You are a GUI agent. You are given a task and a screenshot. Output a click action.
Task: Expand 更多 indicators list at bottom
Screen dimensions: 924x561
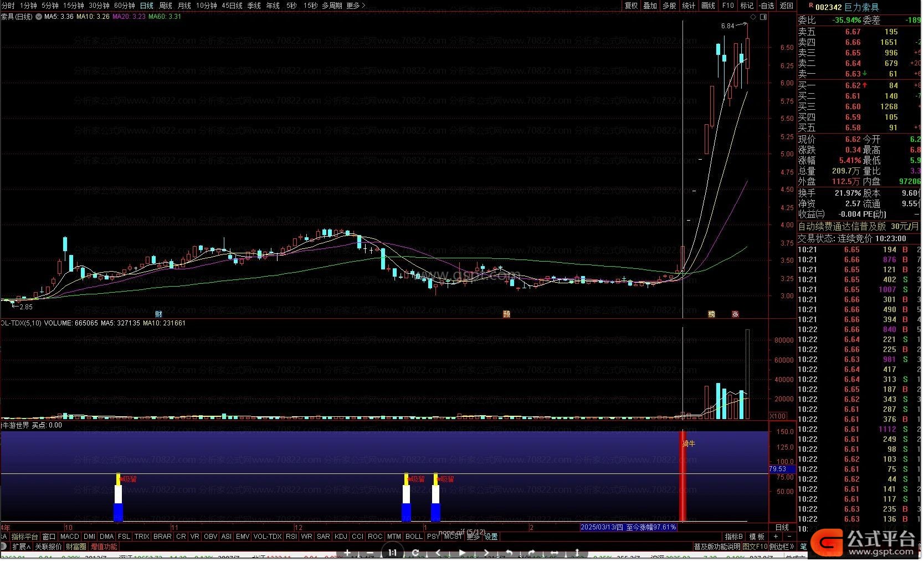tap(473, 537)
